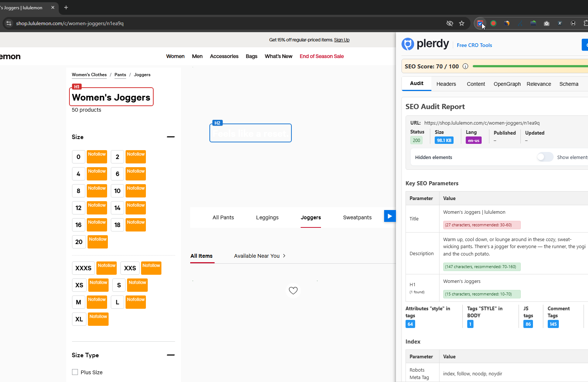
Task: Click the circled W extension icon
Action: 573,23
